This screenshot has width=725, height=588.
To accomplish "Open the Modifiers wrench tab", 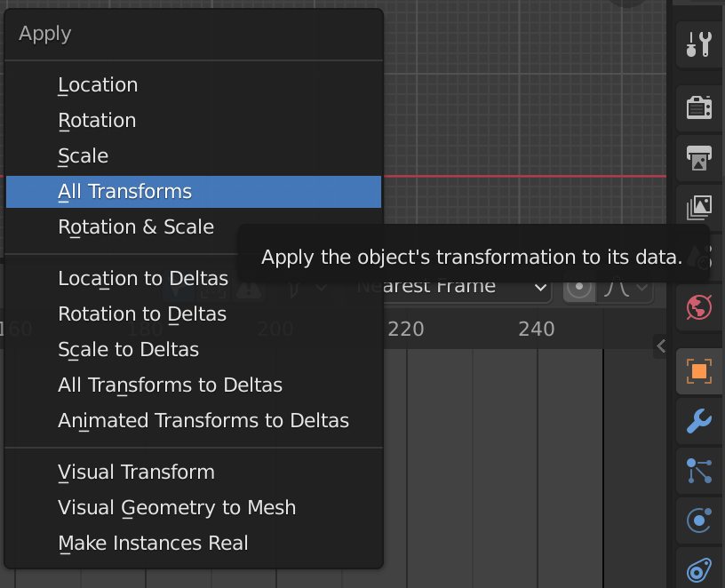I will pos(698,421).
